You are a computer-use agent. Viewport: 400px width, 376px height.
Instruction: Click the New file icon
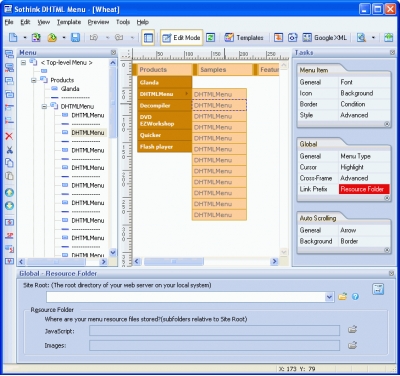coord(13,38)
